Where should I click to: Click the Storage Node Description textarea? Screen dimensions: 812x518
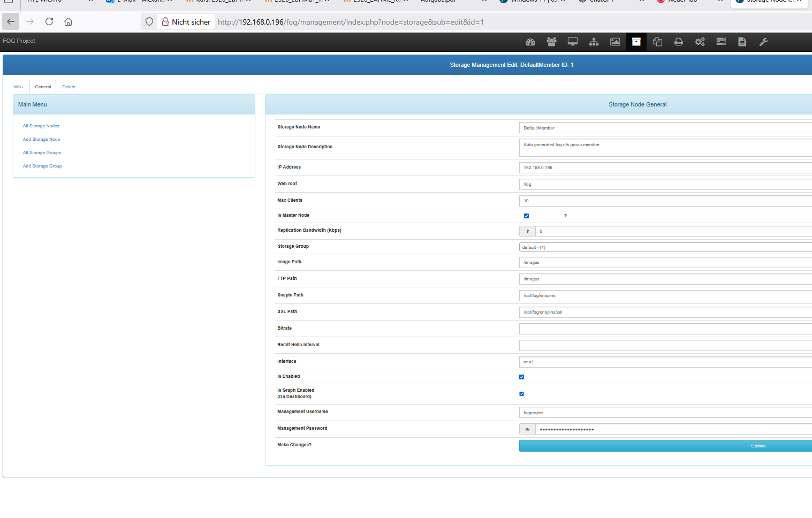(x=665, y=148)
